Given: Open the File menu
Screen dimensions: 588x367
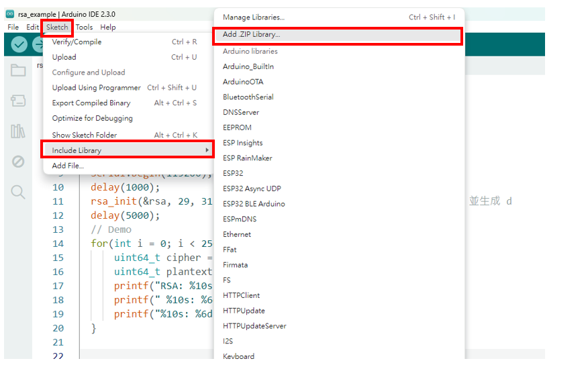Looking at the screenshot, I should click(x=13, y=28).
